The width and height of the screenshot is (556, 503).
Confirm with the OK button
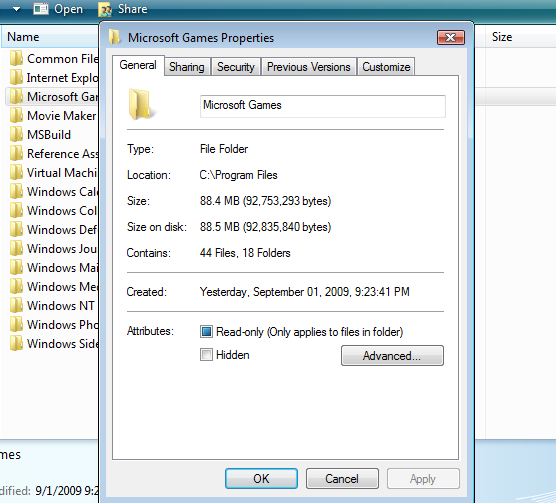click(x=261, y=479)
